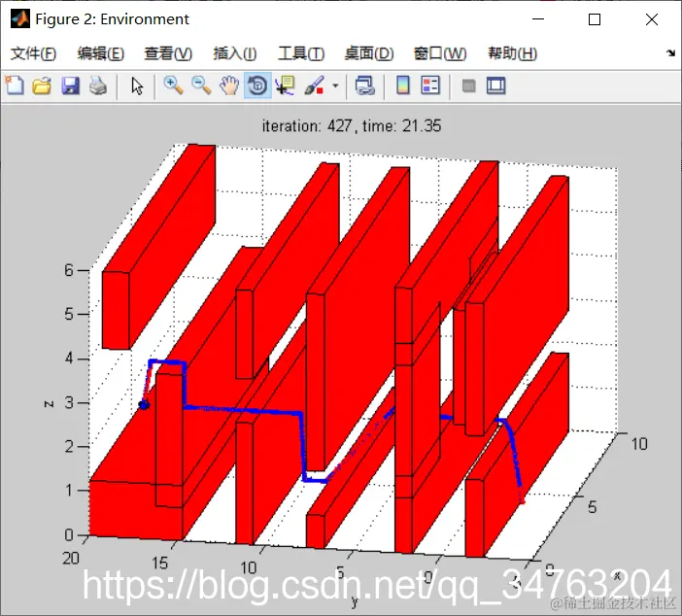Click the Link Plot icon
Viewport: 682px width, 616px height.
(364, 86)
